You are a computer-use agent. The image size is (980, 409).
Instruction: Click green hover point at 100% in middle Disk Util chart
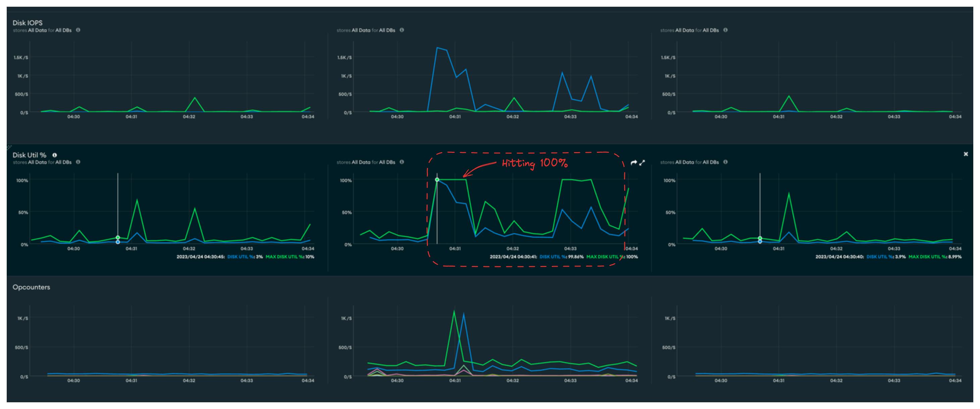tap(437, 180)
